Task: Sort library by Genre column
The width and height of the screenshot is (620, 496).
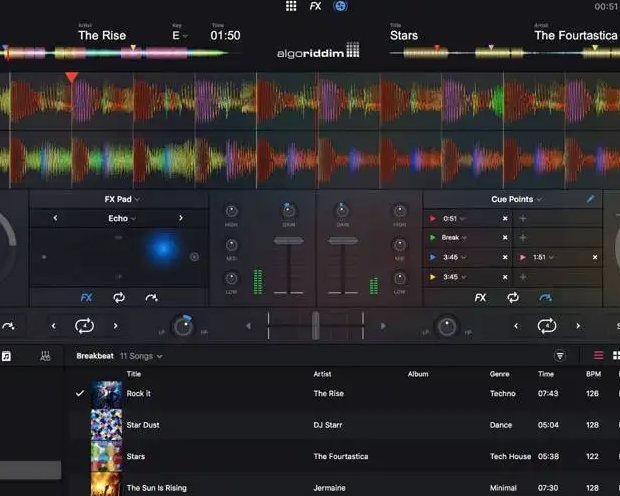Action: tap(499, 374)
